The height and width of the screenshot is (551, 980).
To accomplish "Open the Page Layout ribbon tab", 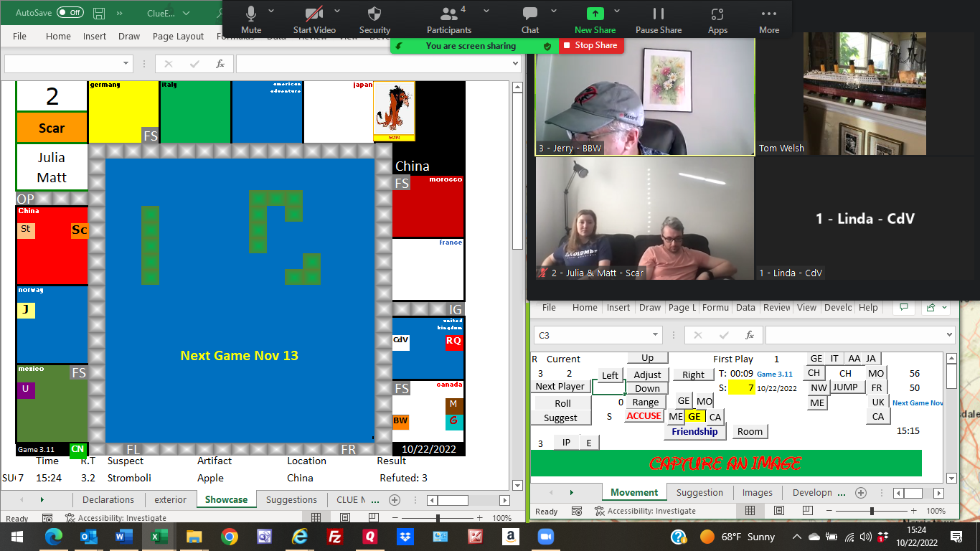I will tap(178, 36).
